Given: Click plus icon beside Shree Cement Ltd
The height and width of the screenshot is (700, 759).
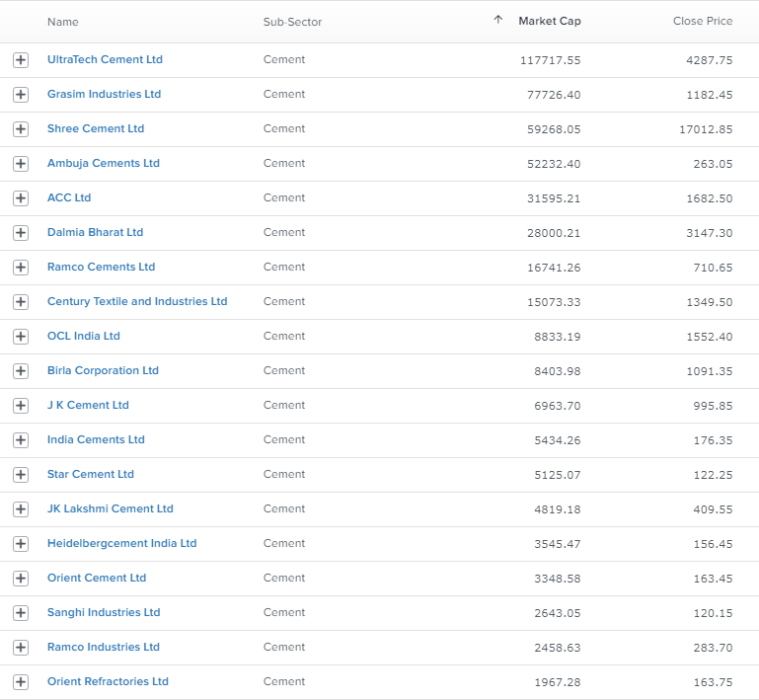Looking at the screenshot, I should [x=21, y=129].
